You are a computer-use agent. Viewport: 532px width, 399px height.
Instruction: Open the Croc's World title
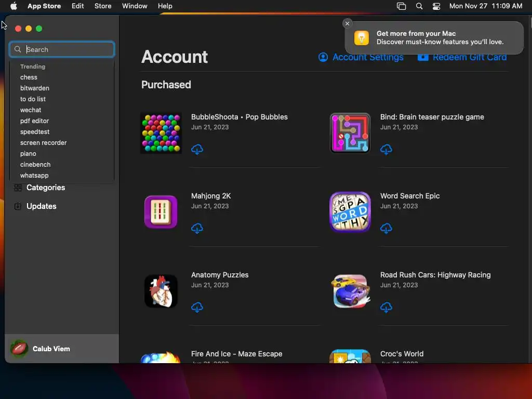click(x=402, y=354)
